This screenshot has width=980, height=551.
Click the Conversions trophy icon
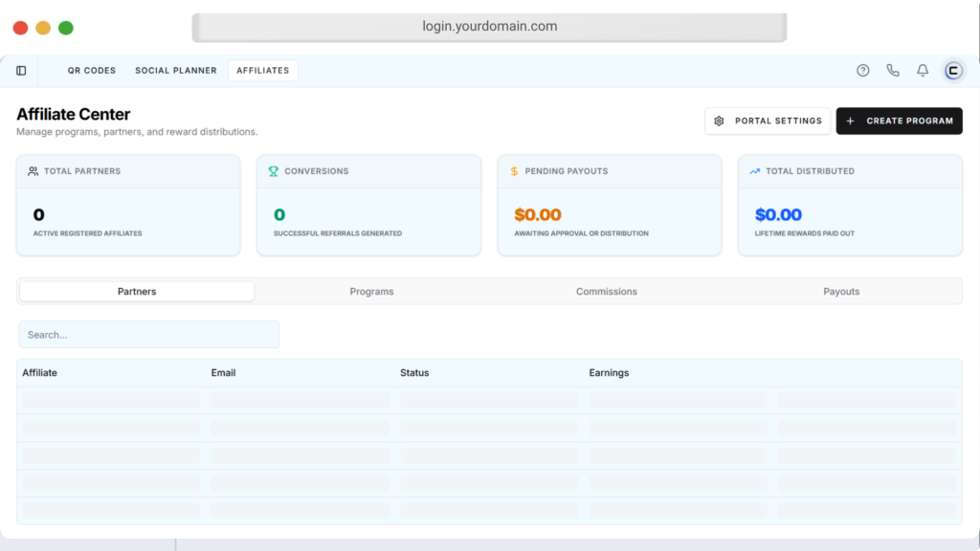click(274, 171)
